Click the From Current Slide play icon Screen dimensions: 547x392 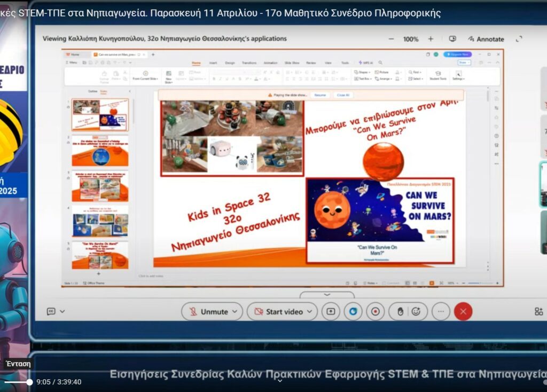(x=145, y=74)
